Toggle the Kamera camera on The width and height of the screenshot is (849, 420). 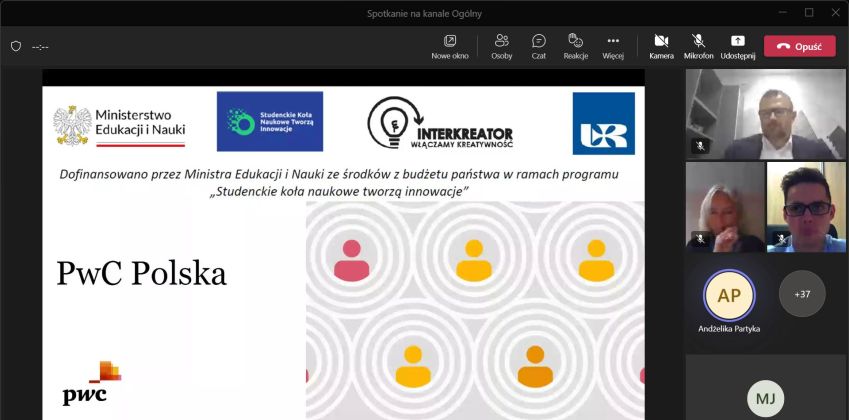[x=661, y=46]
